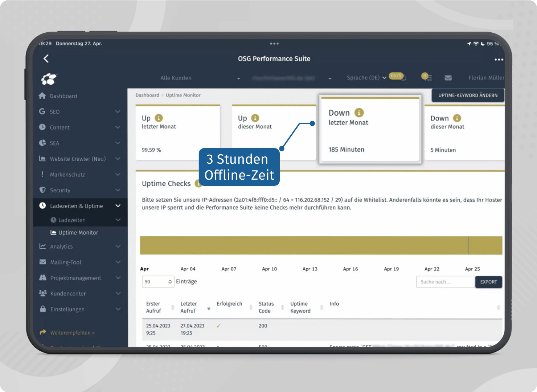Show info for Down letzter Monat
The width and height of the screenshot is (537, 392).
(x=359, y=113)
